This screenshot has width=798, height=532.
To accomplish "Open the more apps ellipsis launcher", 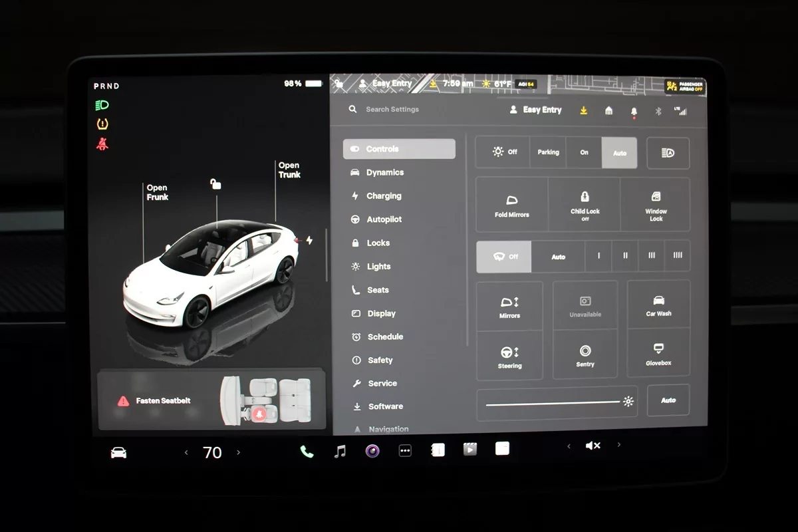I will [405, 451].
